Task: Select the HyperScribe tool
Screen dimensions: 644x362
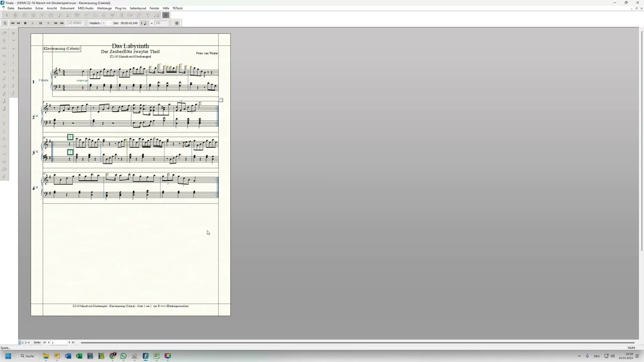Action: (x=77, y=15)
